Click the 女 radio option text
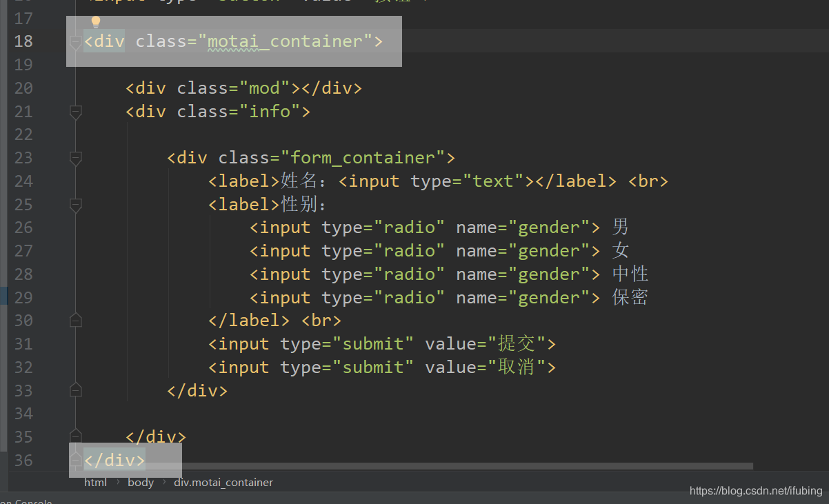Image resolution: width=829 pixels, height=504 pixels. click(x=620, y=251)
